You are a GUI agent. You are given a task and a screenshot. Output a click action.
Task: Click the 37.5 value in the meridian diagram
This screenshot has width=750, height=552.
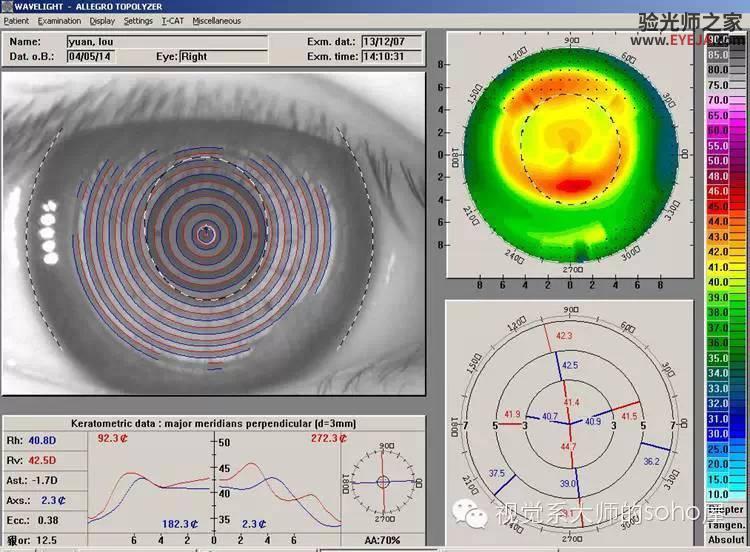pos(496,473)
